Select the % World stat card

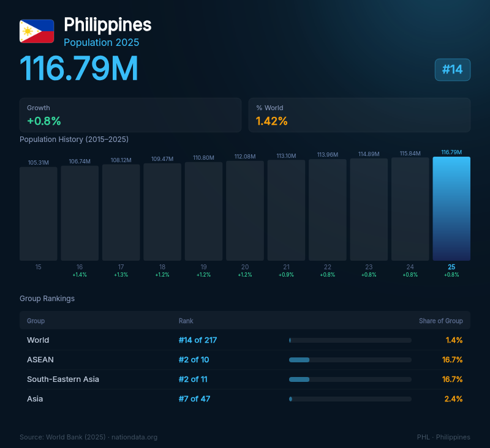tap(360, 115)
